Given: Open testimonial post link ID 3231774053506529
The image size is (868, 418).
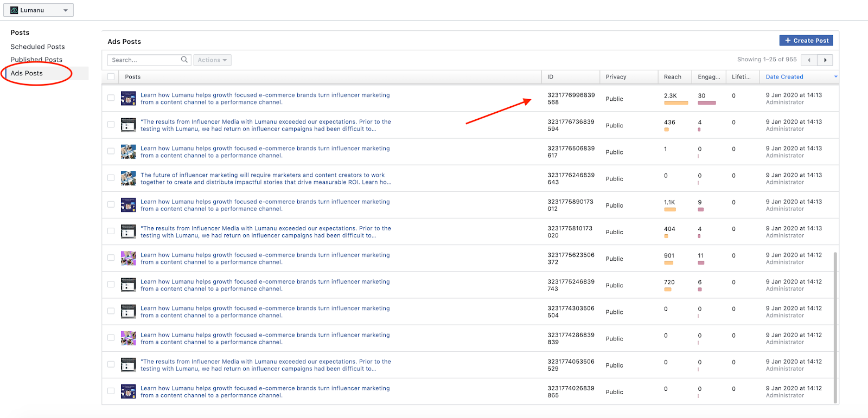Looking at the screenshot, I should pos(266,365).
